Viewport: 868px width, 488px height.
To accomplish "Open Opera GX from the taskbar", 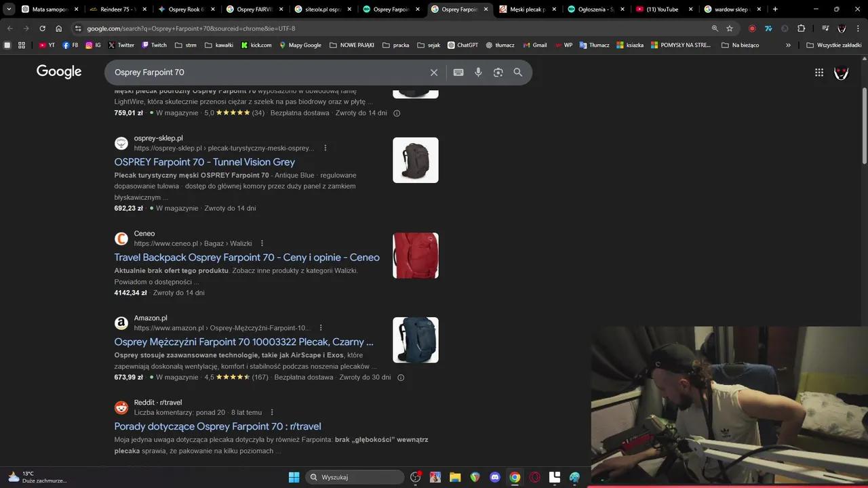I will pyautogui.click(x=535, y=477).
